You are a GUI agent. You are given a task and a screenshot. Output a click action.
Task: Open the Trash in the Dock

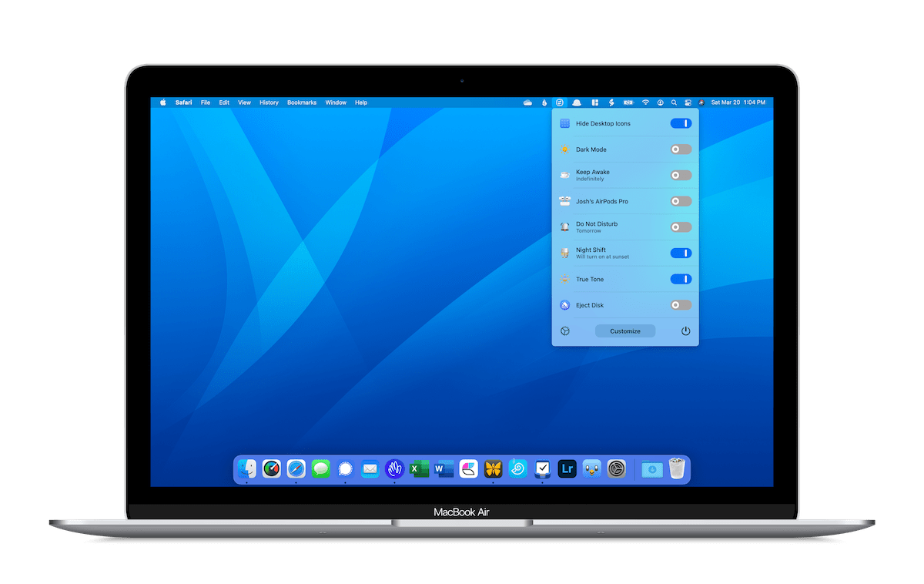(x=677, y=468)
